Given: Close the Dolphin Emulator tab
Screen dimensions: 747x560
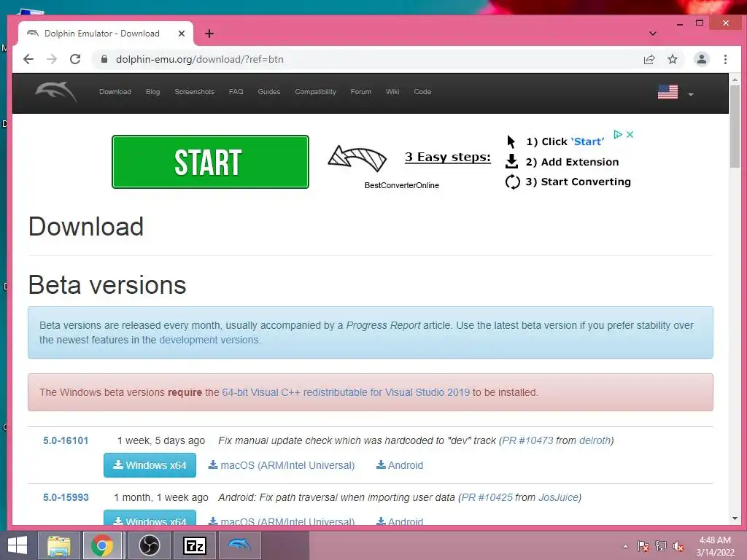Looking at the screenshot, I should [x=181, y=34].
